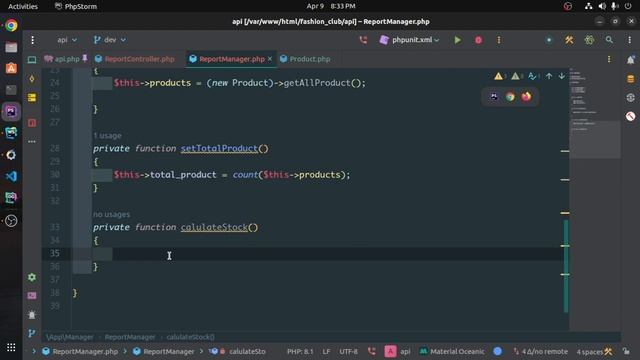Screen dimensions: 640x360
Task: Open the Database tool window icon
Action: point(631,79)
